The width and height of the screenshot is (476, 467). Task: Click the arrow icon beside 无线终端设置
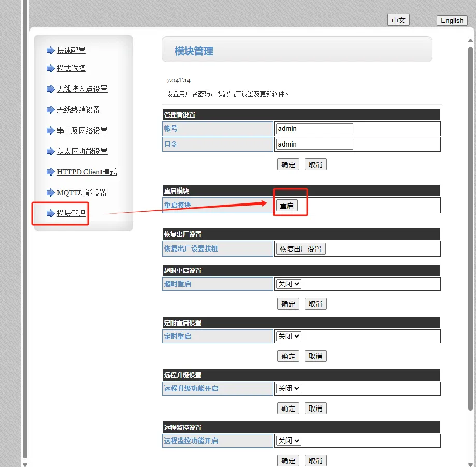50,110
